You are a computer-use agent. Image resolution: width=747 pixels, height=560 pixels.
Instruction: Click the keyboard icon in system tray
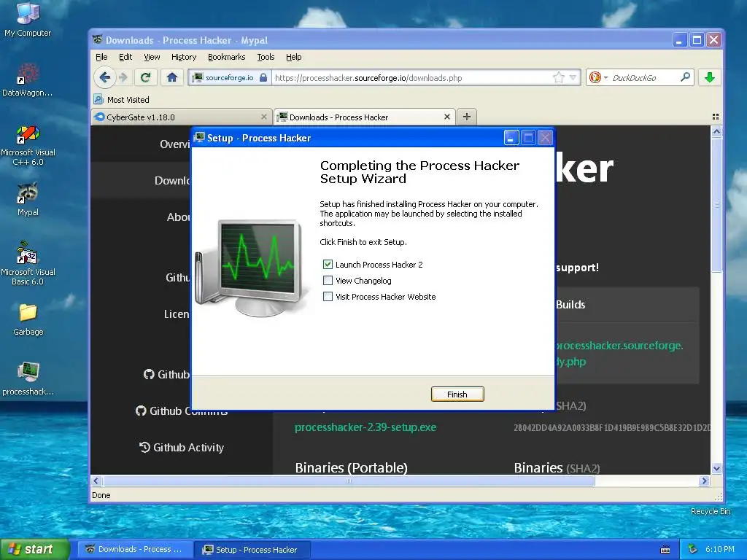(665, 550)
